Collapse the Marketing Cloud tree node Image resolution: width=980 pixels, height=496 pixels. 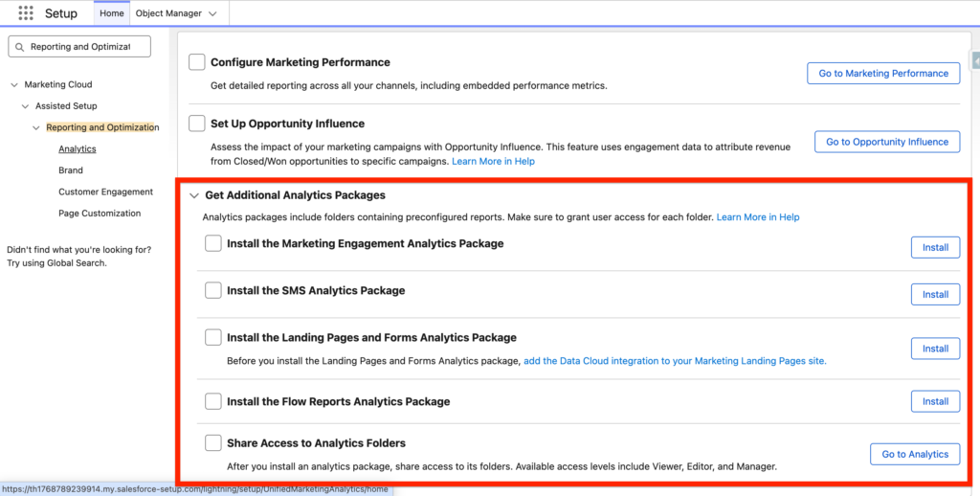click(14, 84)
